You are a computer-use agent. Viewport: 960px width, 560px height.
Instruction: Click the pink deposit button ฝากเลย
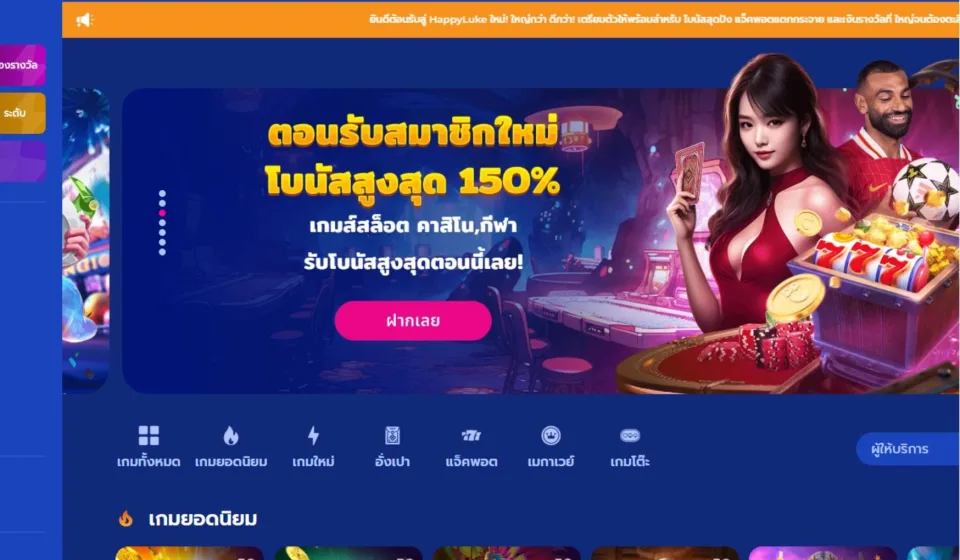point(413,321)
